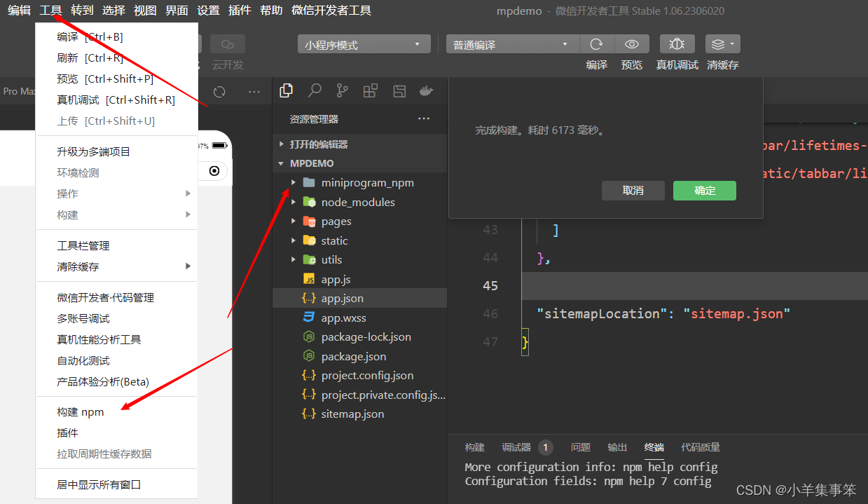Collapse the MPDEMO project section

point(360,163)
